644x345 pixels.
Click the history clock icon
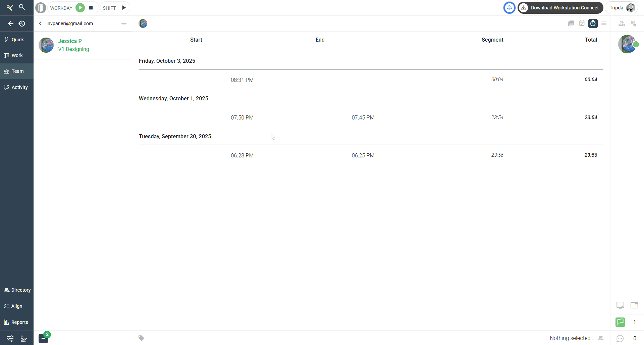click(x=22, y=23)
